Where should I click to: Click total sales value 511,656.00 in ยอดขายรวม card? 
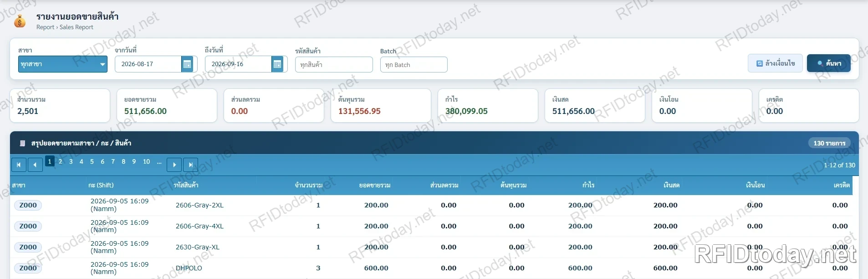click(x=146, y=111)
